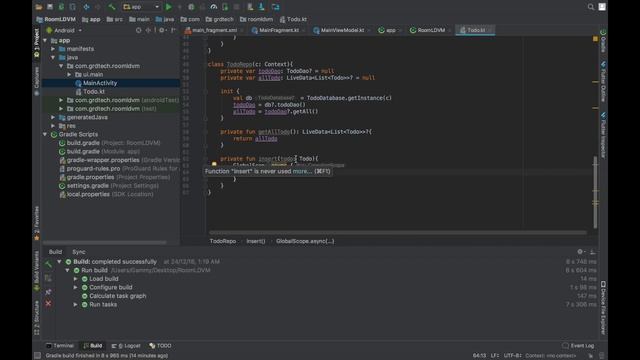Open the app run configuration dropdown
640x360 pixels.
coord(141,7)
